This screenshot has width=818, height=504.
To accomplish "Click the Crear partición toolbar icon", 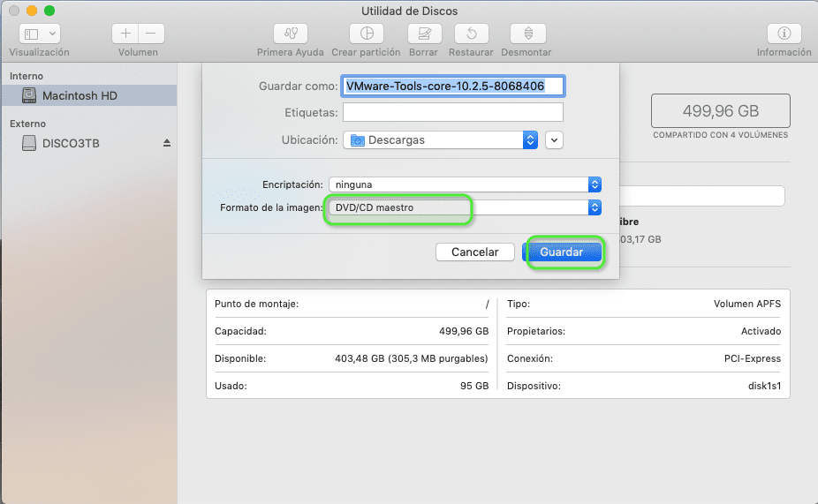I will (367, 34).
